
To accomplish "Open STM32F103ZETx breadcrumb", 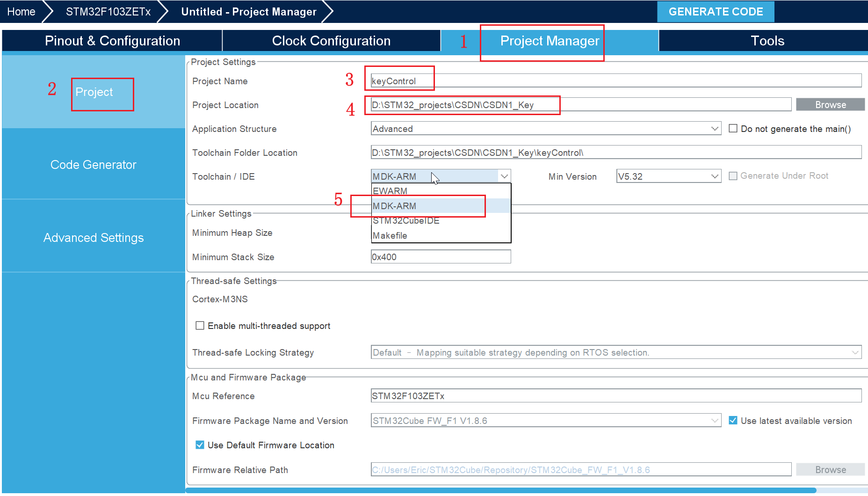I will (x=108, y=12).
